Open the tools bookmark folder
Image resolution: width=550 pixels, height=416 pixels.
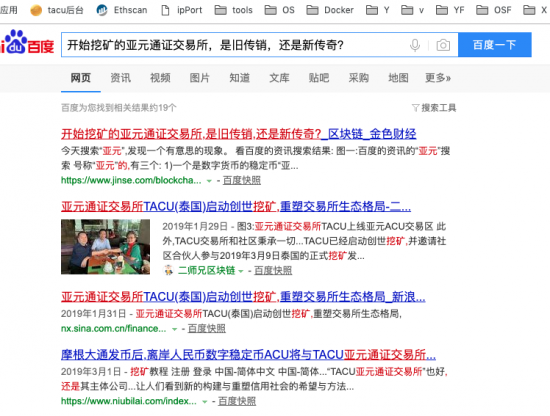tap(234, 10)
